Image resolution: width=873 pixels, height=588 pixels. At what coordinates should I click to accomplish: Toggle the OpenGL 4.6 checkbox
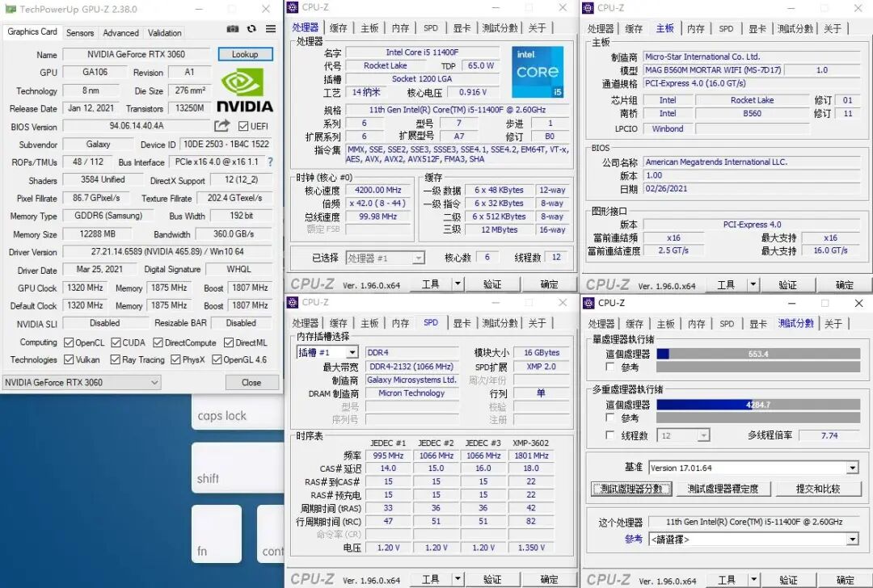coord(217,360)
